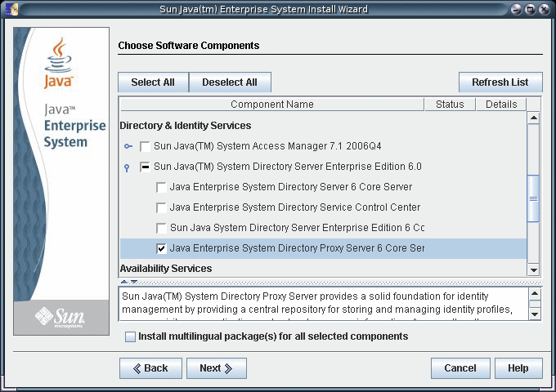Select the Availability Services heading
Image resolution: width=556 pixels, height=392 pixels.
point(166,269)
